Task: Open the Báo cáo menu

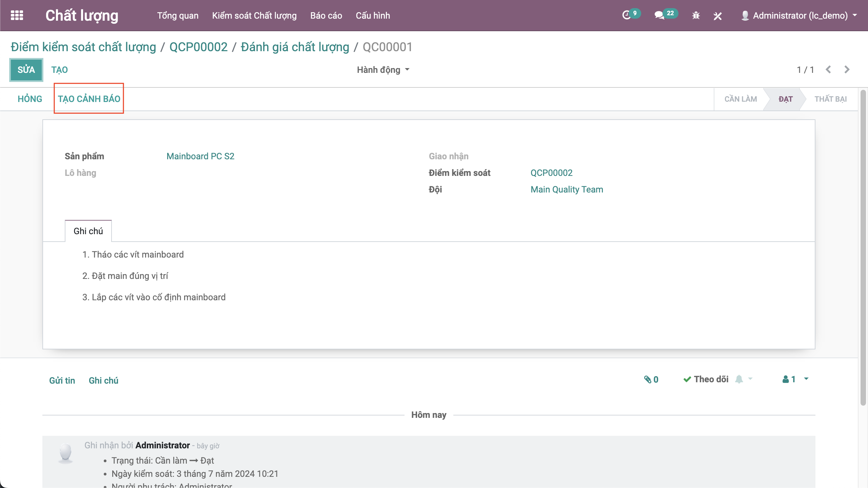Action: pos(326,16)
